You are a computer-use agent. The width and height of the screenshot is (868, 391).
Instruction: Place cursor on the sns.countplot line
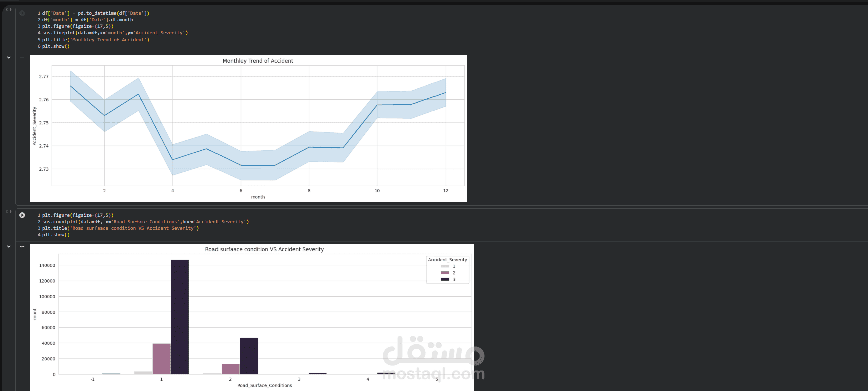click(145, 222)
